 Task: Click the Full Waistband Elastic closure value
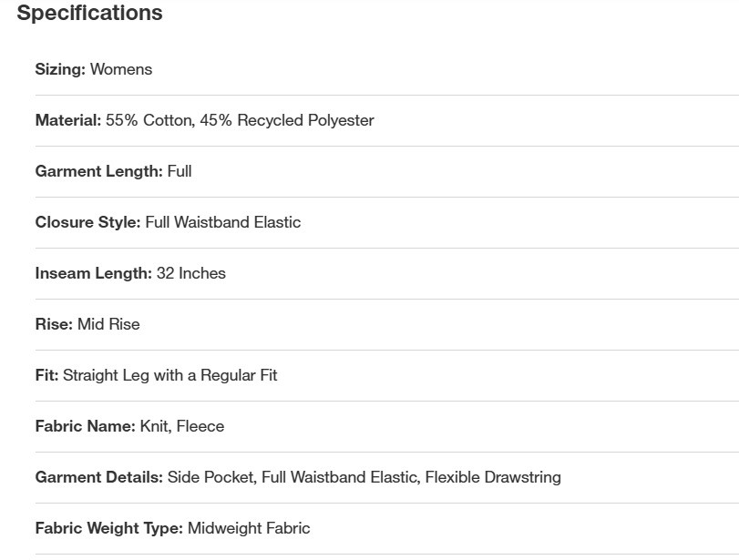(223, 222)
